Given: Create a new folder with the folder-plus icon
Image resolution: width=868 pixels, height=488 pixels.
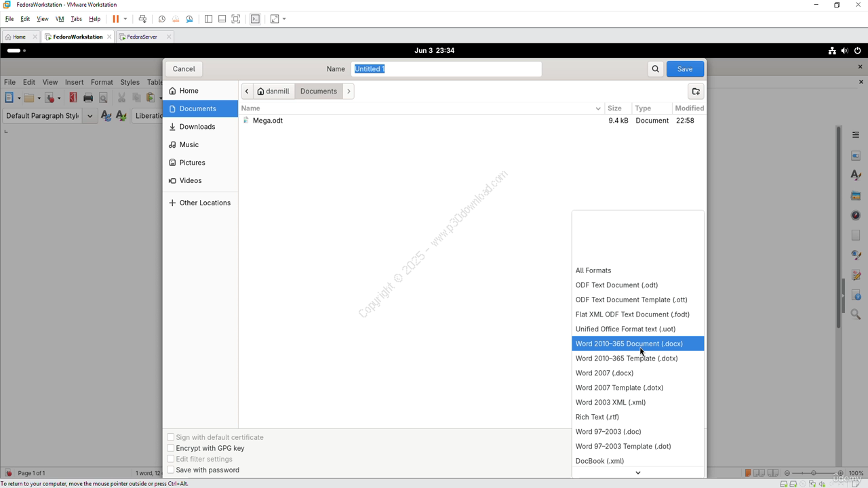Looking at the screenshot, I should pyautogui.click(x=696, y=91).
